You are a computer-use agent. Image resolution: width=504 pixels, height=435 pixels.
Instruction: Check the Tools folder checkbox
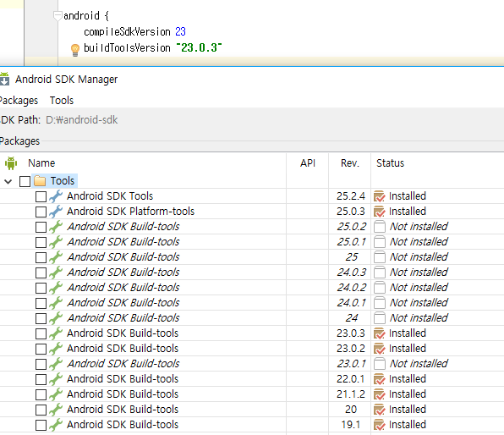coord(25,181)
